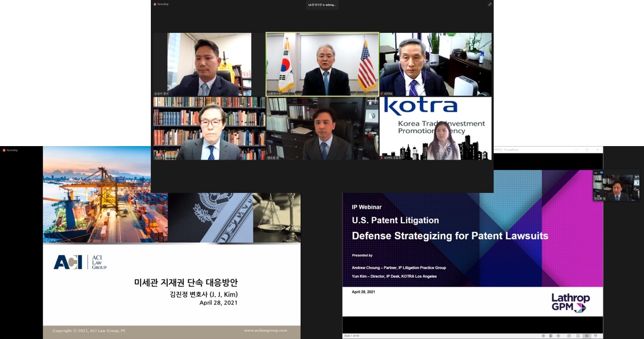Screen dimensions: 644x339
Task: Select the KOTRA man video tile with headset
Action: 436,64
